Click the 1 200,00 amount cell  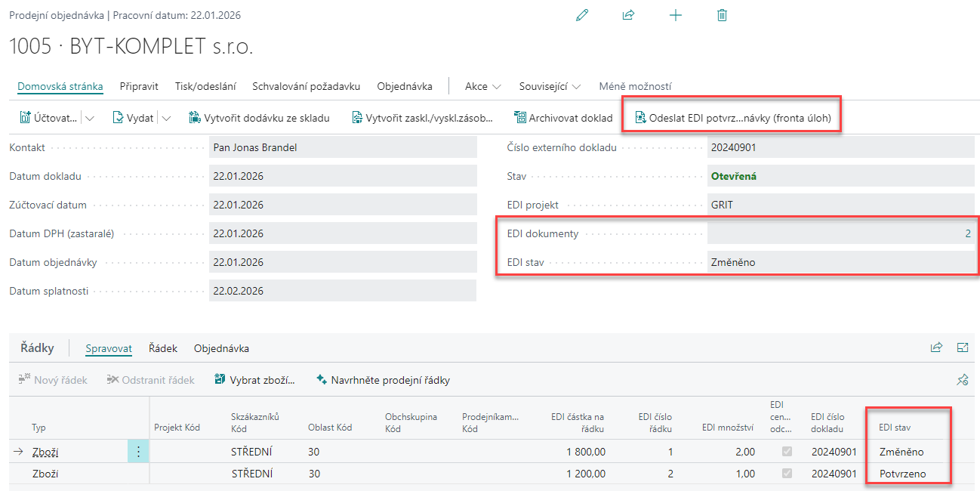point(585,474)
